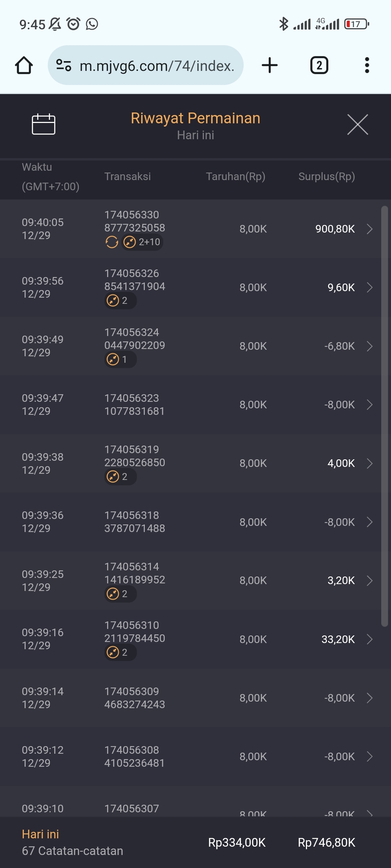Open the browser three-dot menu
Screen dimensions: 391x868
coord(367,65)
